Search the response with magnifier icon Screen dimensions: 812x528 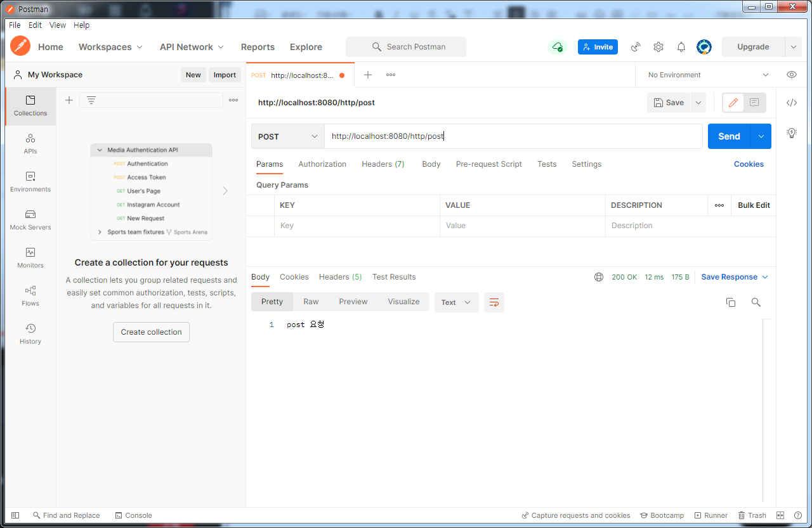[756, 302]
